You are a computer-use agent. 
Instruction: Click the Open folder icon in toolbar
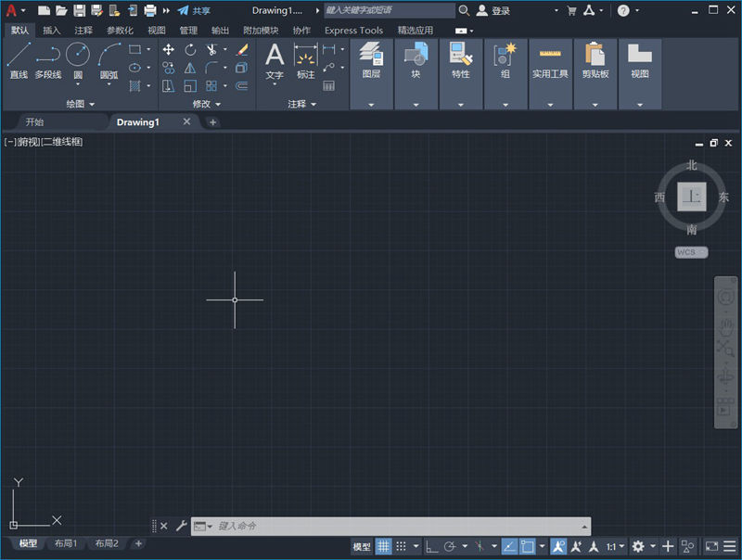point(61,10)
